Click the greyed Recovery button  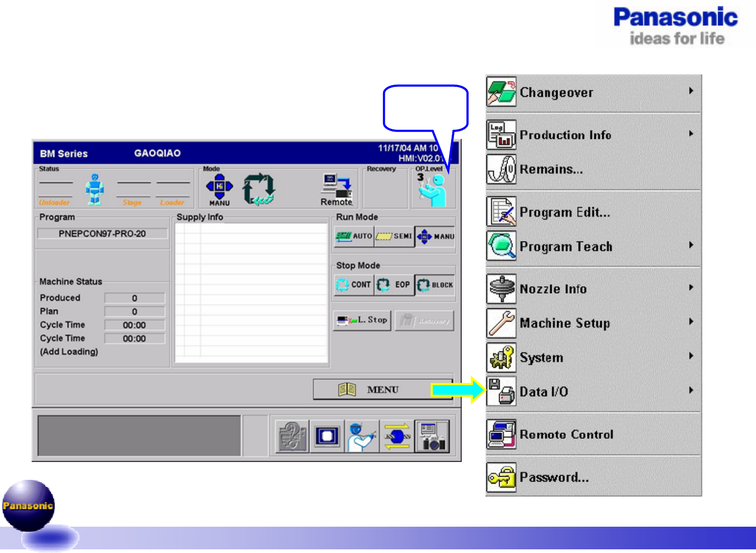[424, 320]
